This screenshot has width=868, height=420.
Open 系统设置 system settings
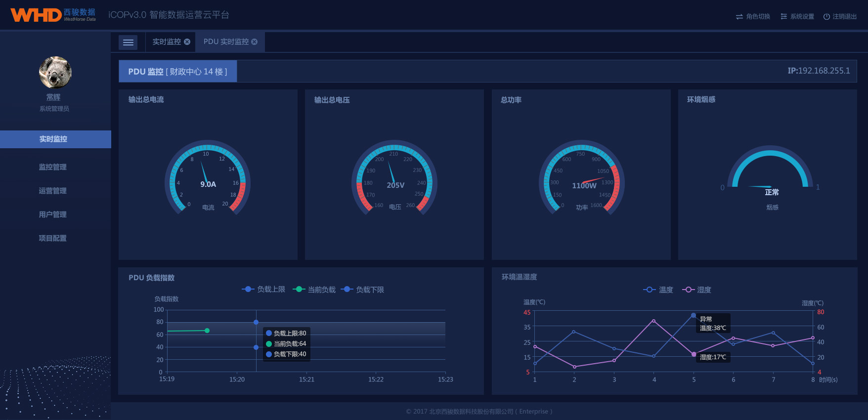(797, 17)
